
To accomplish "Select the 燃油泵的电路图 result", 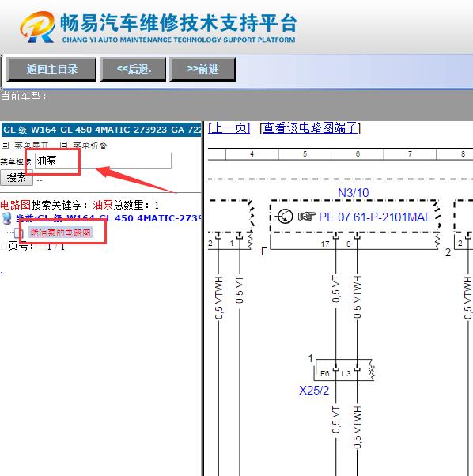I will click(60, 232).
